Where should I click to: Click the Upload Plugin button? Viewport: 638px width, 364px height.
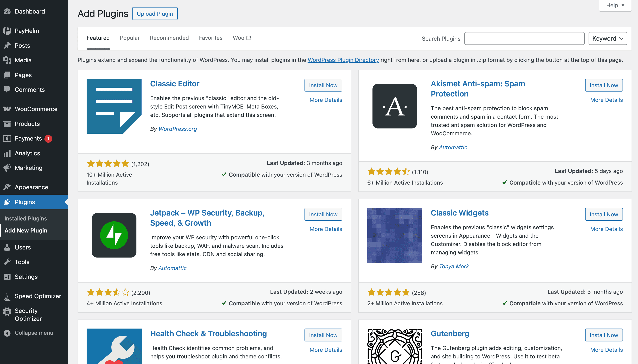[x=155, y=14]
